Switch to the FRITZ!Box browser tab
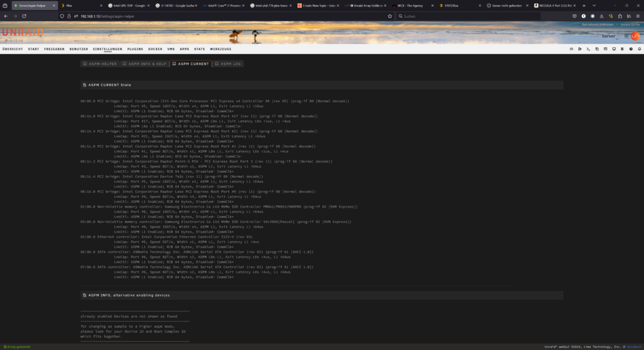644x350 pixels. click(x=459, y=5)
